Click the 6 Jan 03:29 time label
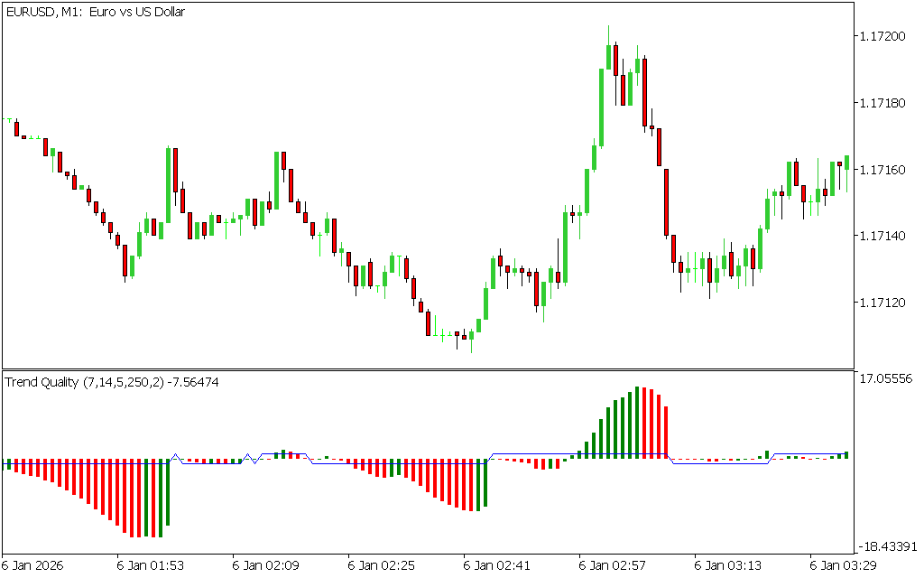924x578 pixels. tap(844, 565)
